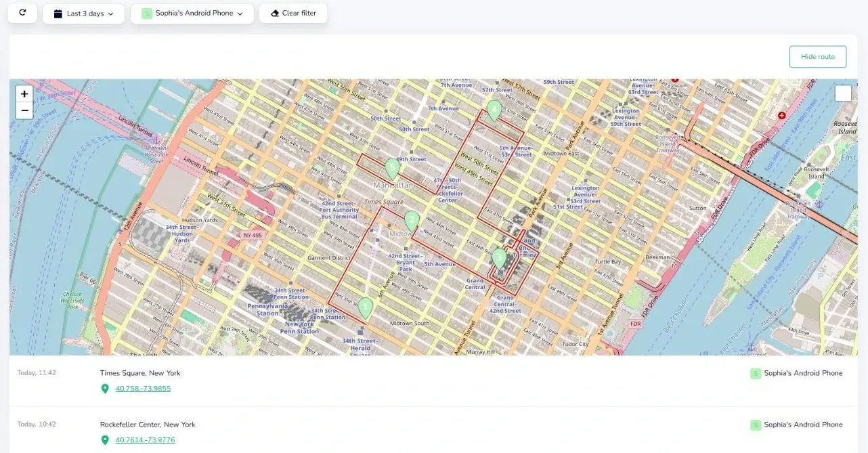Click the calendar icon in date filter
The image size is (868, 453).
point(58,14)
